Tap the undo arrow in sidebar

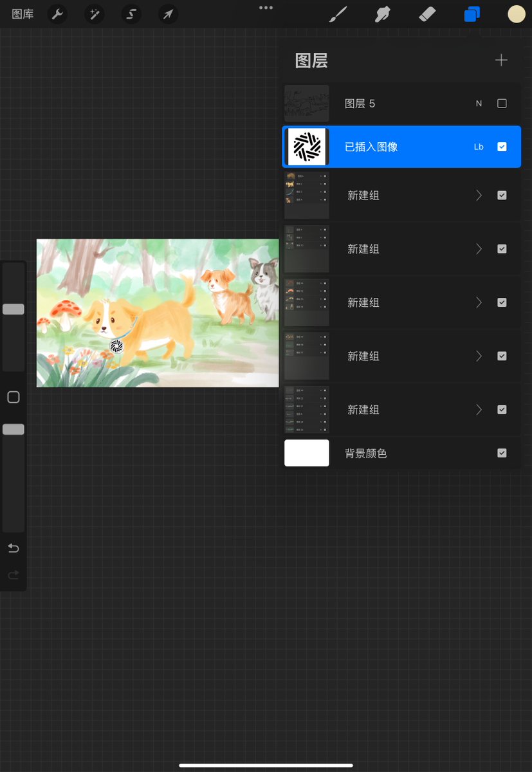tap(14, 548)
